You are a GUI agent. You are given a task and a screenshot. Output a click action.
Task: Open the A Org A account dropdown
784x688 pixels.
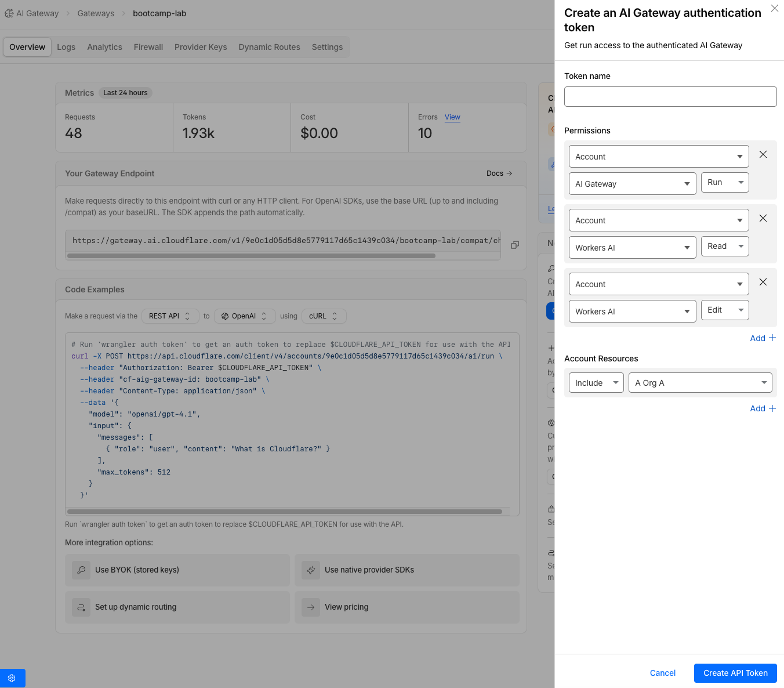point(700,383)
